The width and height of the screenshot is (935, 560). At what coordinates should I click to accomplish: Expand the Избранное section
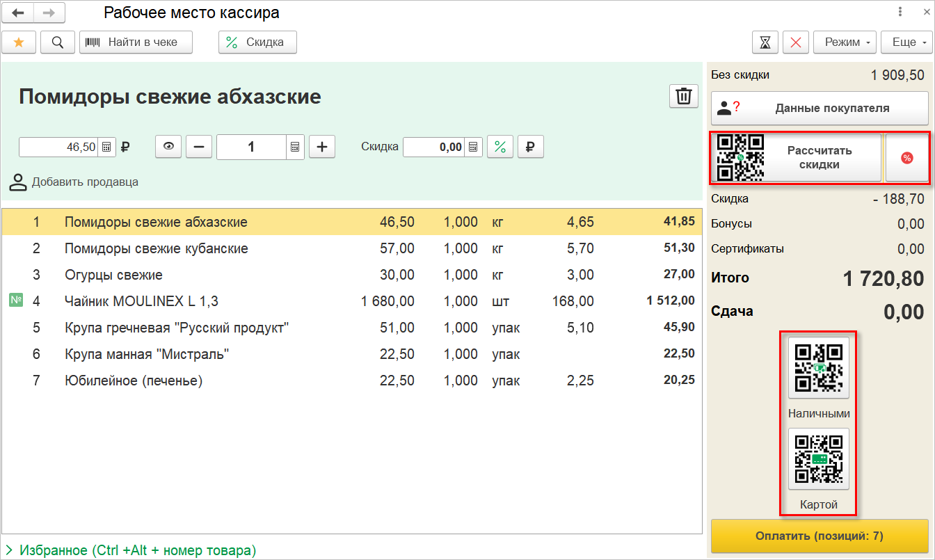click(x=131, y=550)
